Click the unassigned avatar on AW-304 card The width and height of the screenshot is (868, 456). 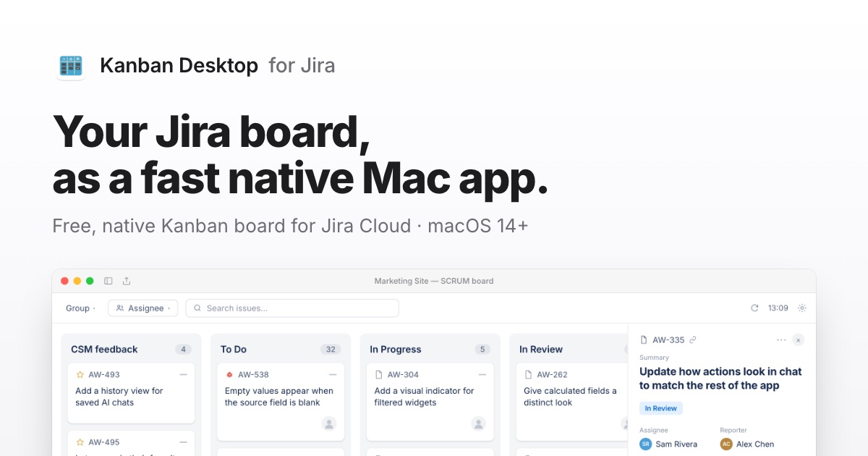point(478,424)
